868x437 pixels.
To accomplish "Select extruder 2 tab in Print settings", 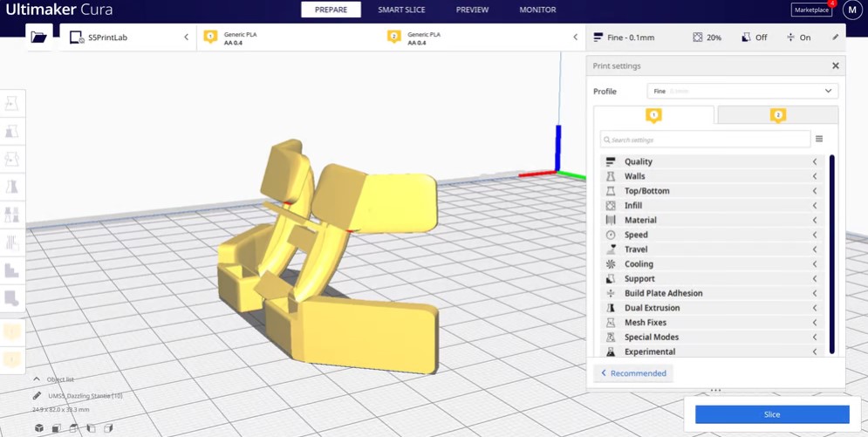I will [x=778, y=115].
